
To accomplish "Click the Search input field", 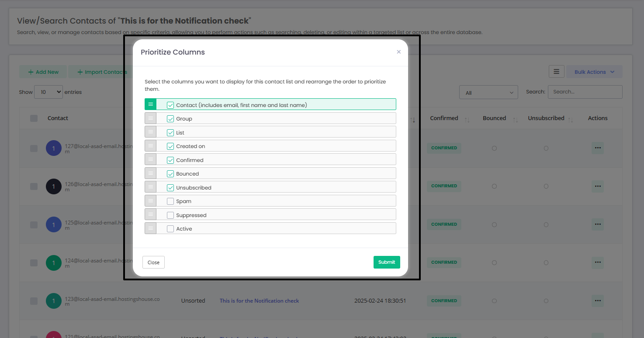I will [x=585, y=92].
